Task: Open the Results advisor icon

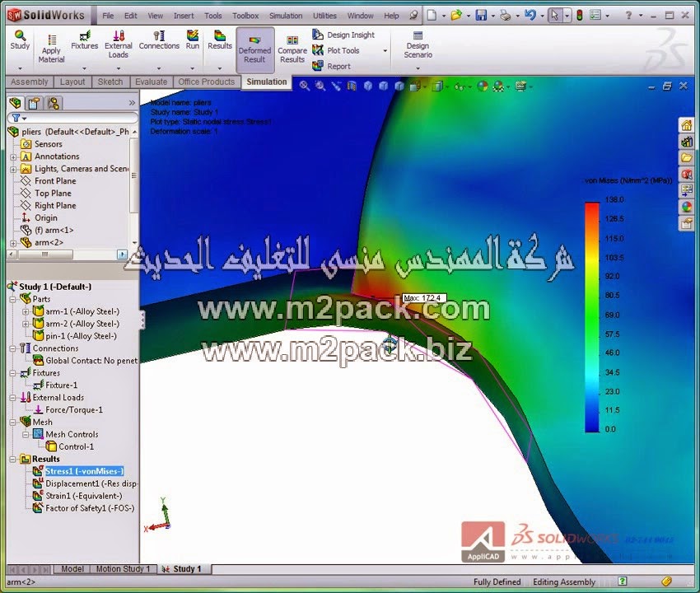Action: (220, 35)
